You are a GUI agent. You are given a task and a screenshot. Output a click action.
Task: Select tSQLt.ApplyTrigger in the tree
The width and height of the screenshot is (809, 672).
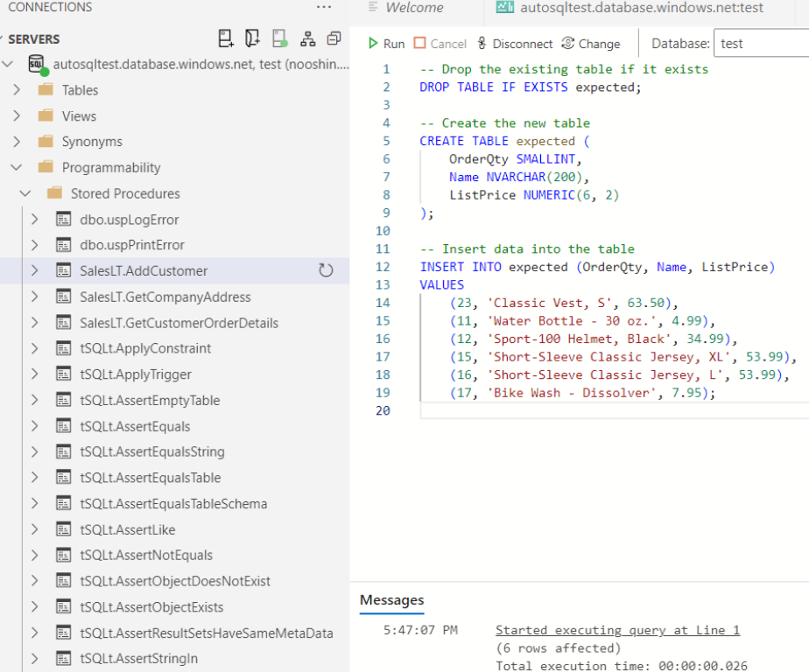click(x=136, y=374)
